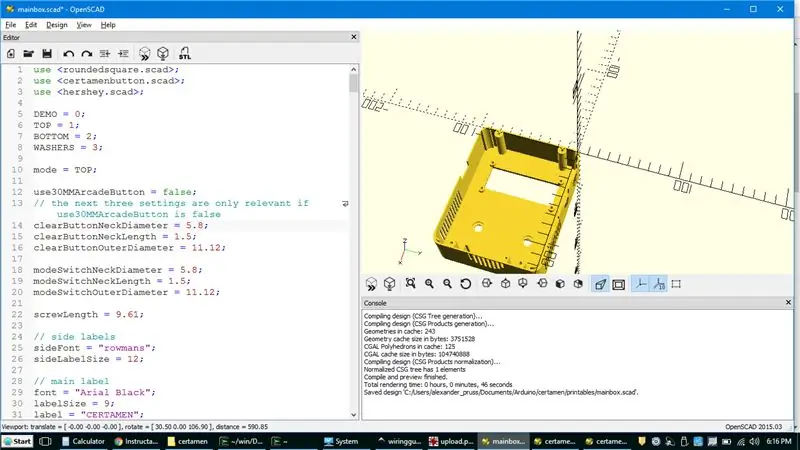This screenshot has width=800, height=450.
Task: Click the Start button on the taskbar
Action: click(x=17, y=441)
